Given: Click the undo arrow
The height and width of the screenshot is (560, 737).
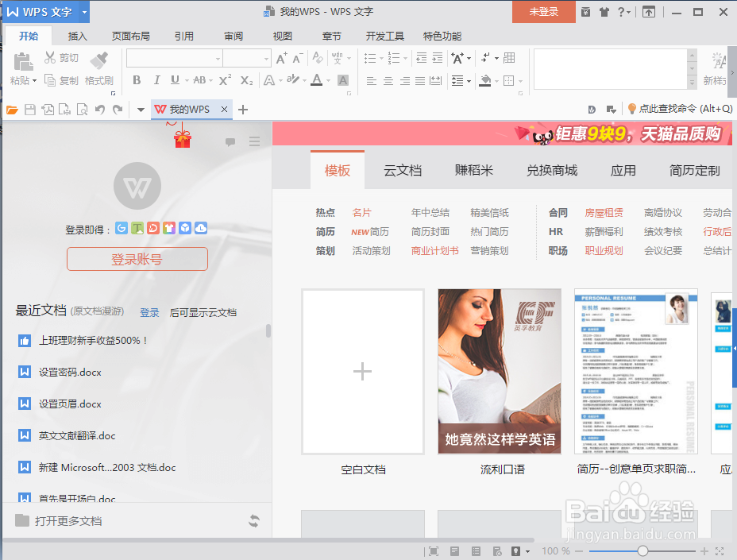Looking at the screenshot, I should 99,110.
